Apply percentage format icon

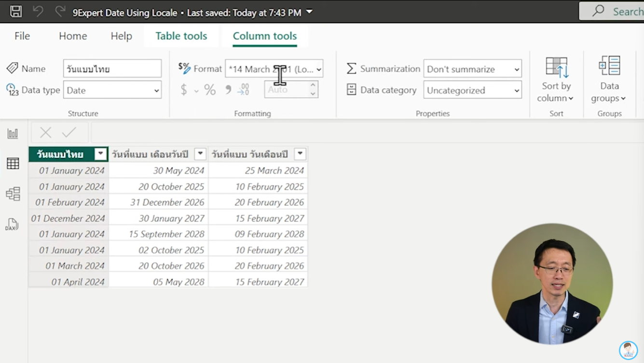point(210,90)
